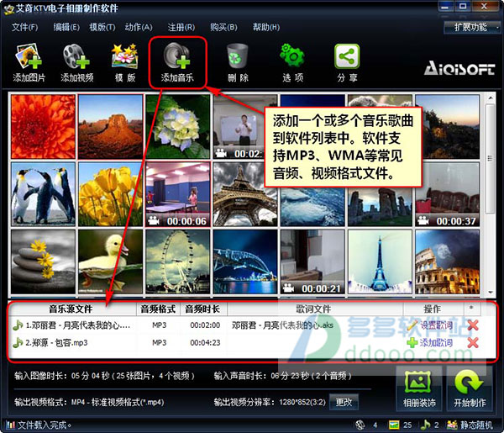504x433 pixels.
Task: Click the pencil Set Lyrics (设置歌词) icon
Action: tap(412, 325)
